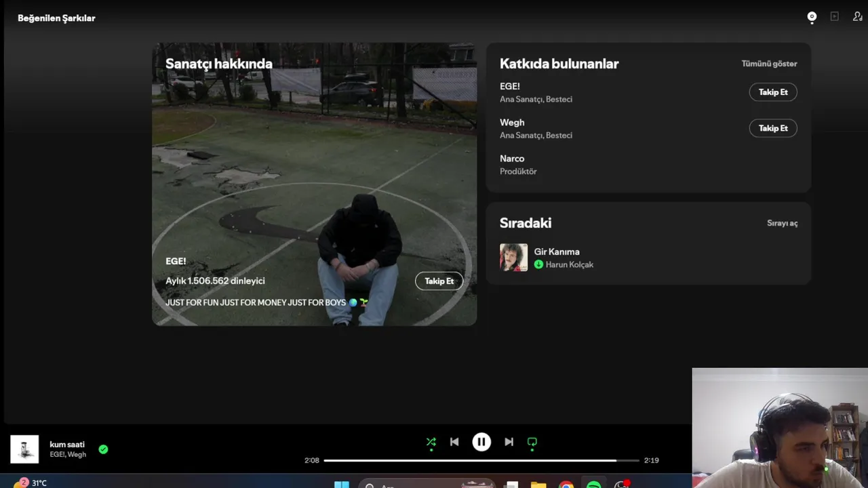The image size is (868, 488).
Task: Open the queue via Sırayı aç
Action: click(782, 223)
